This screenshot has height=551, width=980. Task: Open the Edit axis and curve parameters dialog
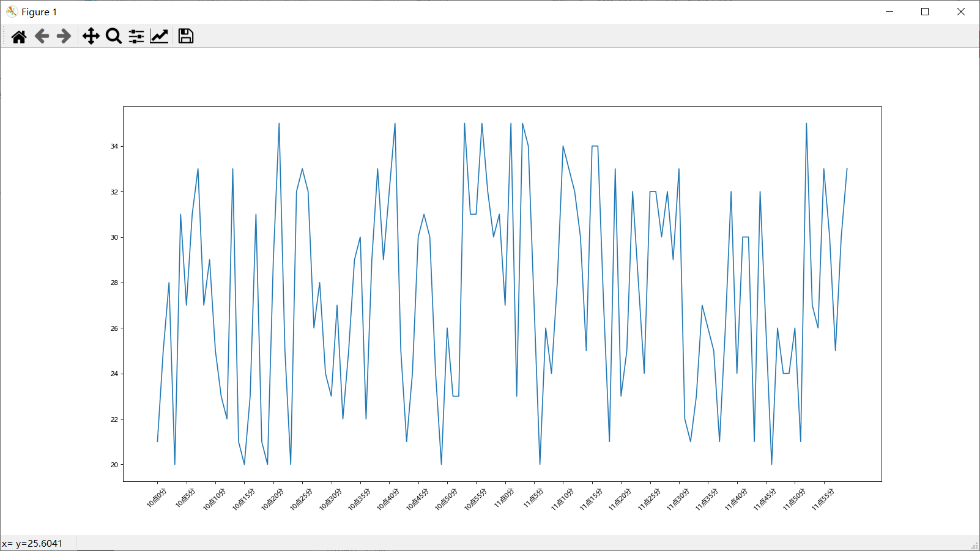pyautogui.click(x=159, y=37)
